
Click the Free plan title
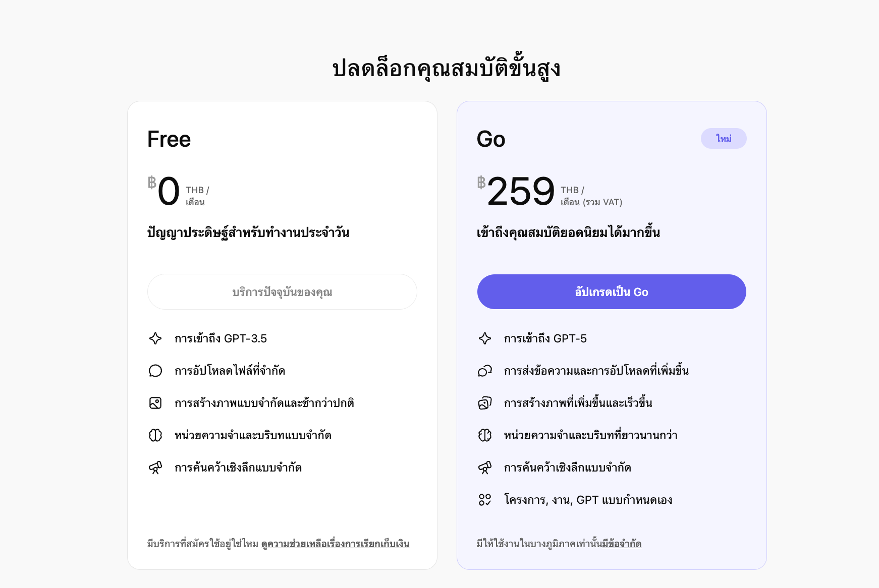pos(169,139)
